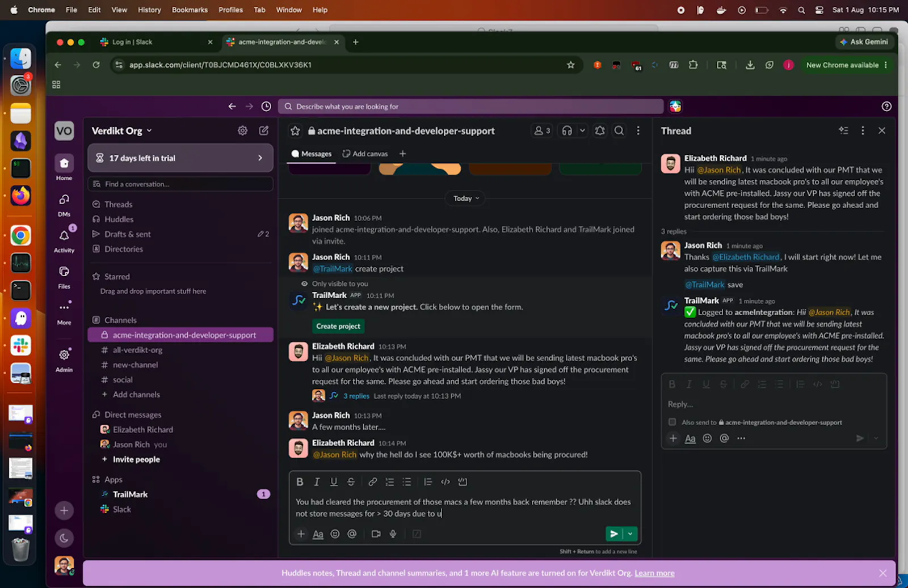Open the Add canvas tab
Image resolution: width=908 pixels, height=588 pixels.
tap(365, 154)
